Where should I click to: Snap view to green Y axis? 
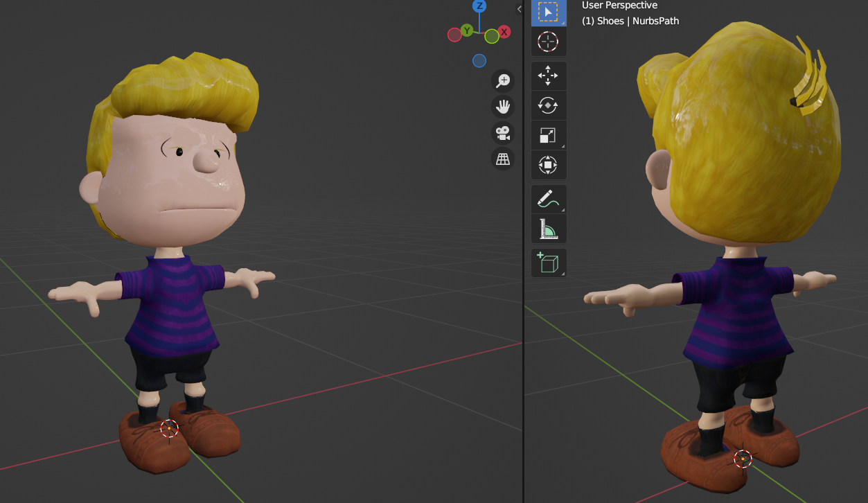coord(467,30)
